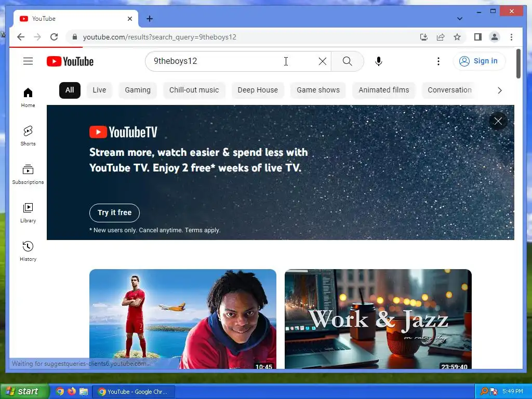Reload the page
The image size is (532, 399).
[54, 37]
